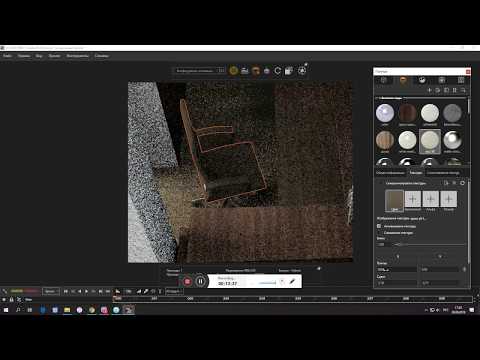Click the leftmost of the three texture header icons
This screenshot has width=480, height=360.
446,183
